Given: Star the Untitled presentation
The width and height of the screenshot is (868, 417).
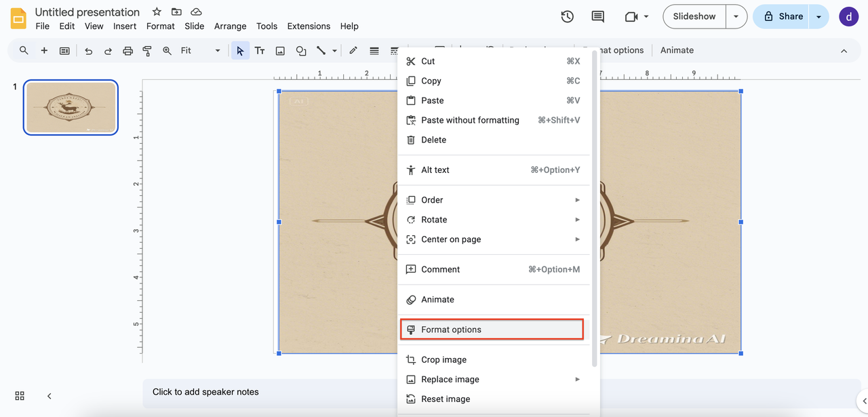Looking at the screenshot, I should point(157,12).
